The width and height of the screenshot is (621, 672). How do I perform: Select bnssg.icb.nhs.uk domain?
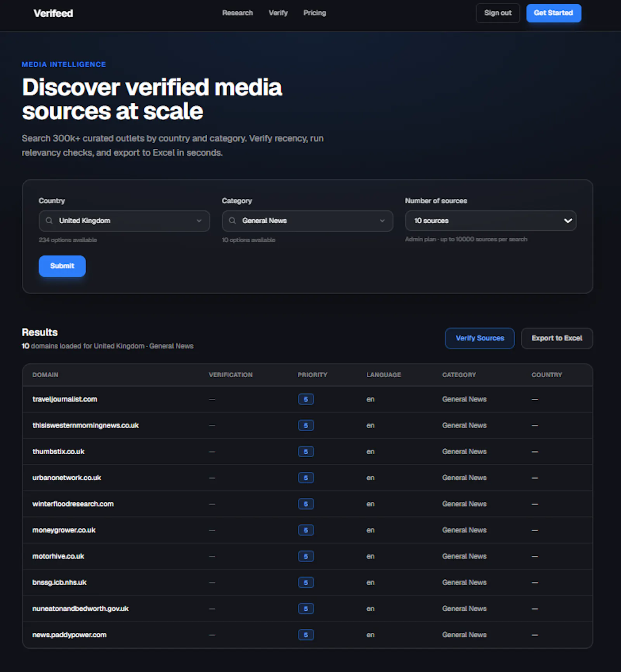[x=59, y=582]
